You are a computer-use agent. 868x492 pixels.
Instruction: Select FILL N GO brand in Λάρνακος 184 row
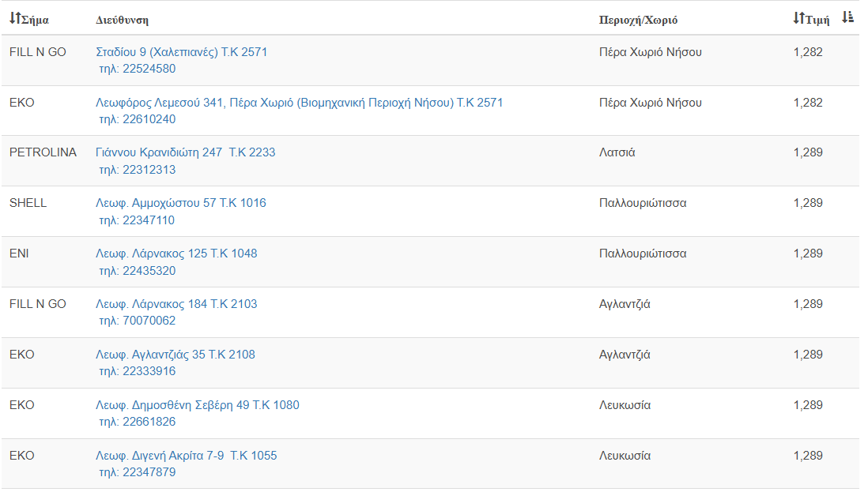click(38, 304)
